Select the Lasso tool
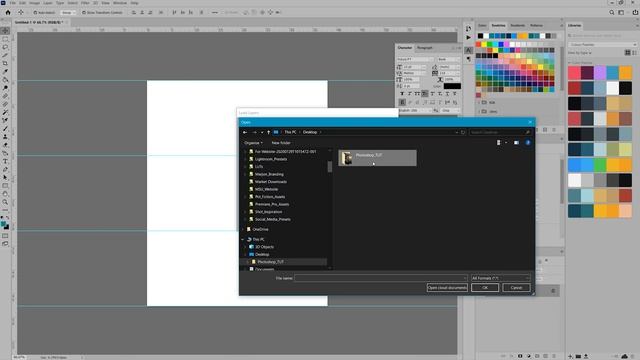 coord(5,47)
